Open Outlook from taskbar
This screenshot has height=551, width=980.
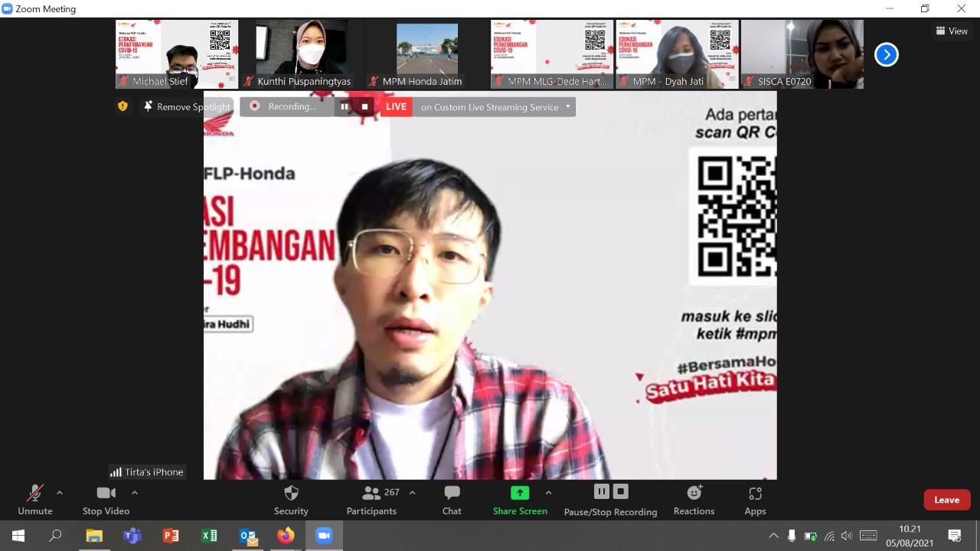(x=248, y=536)
